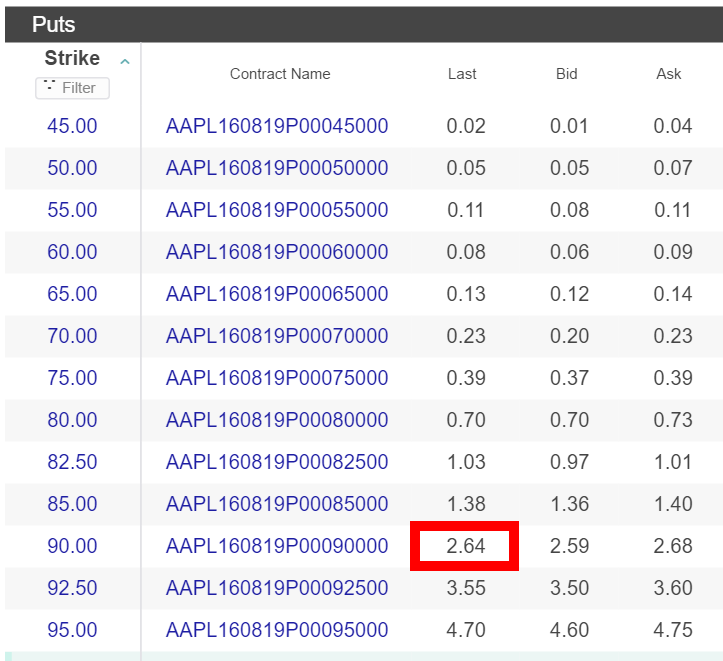Image resolution: width=723 pixels, height=661 pixels.
Task: Open contract AAPL160819P00055000
Action: click(277, 210)
